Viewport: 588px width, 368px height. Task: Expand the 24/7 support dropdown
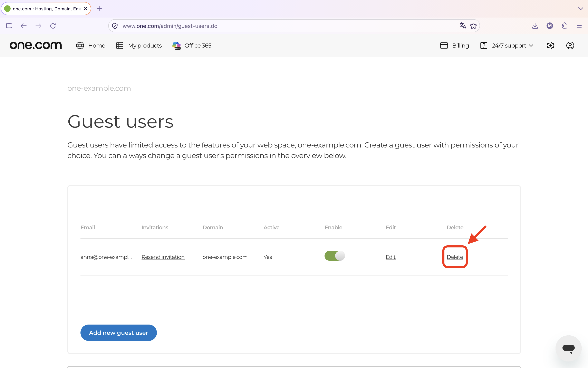(x=507, y=45)
